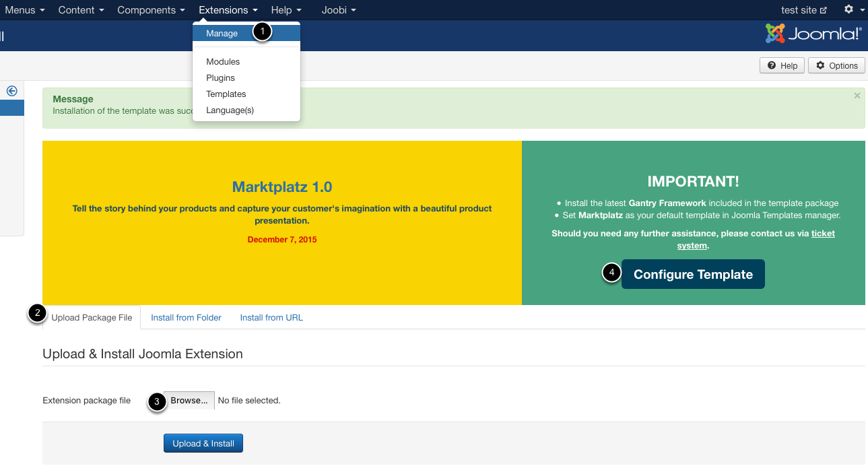
Task: Collapse the Extensions dropdown menu
Action: click(228, 10)
